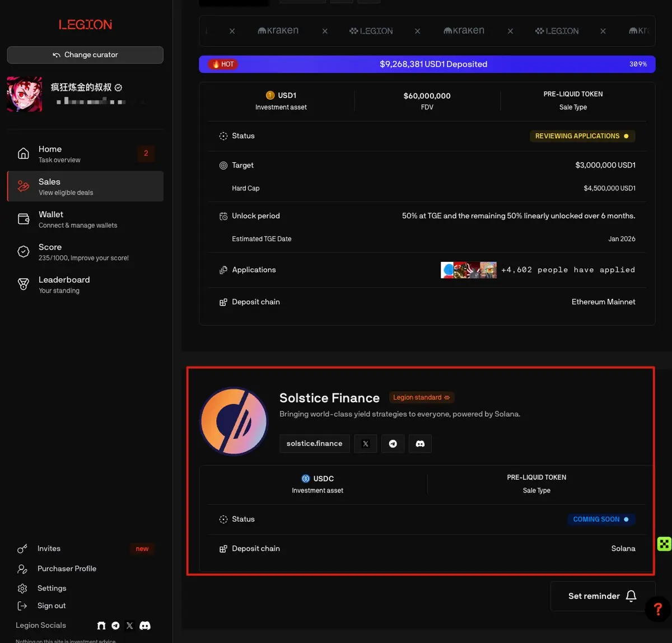Screen dimensions: 672x643
Task: Click the Home notification badge showing 2
Action: (146, 153)
